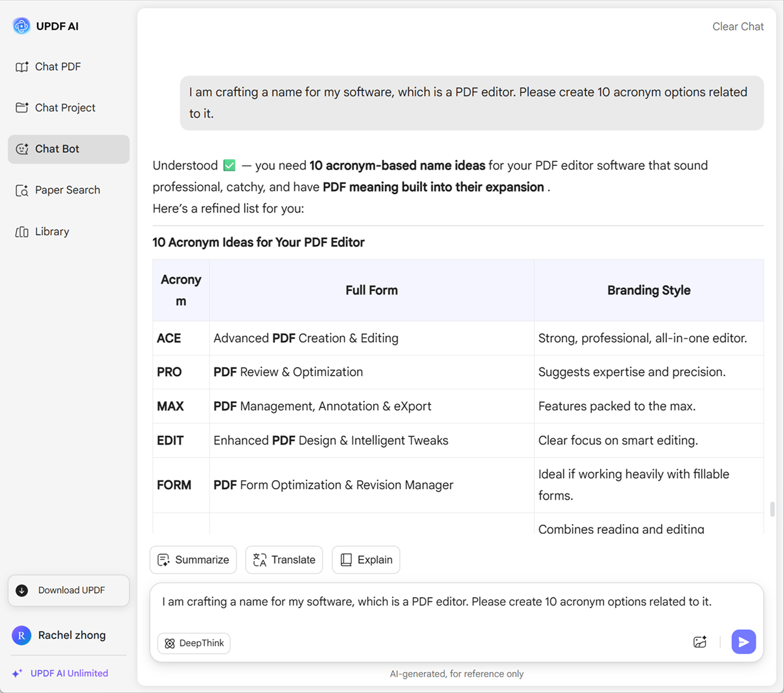Send the message with arrow button
Viewport: 784px width, 693px height.
(744, 642)
